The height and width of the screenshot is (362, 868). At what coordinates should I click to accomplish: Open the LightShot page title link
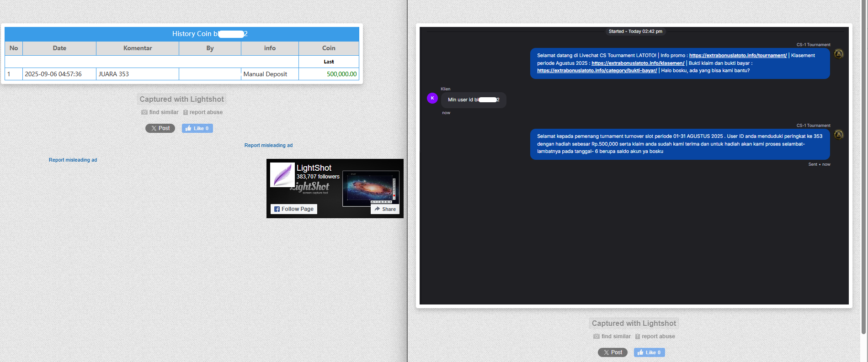[x=314, y=168]
